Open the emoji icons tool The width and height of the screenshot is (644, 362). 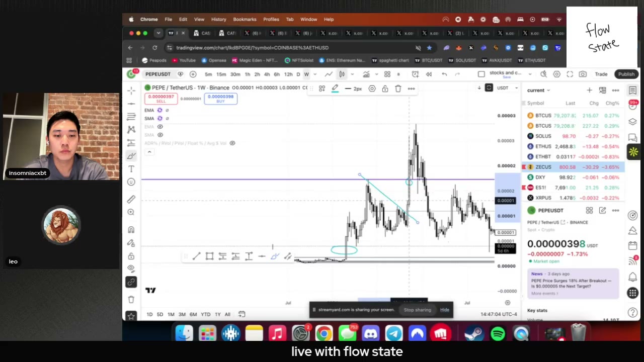(x=131, y=182)
